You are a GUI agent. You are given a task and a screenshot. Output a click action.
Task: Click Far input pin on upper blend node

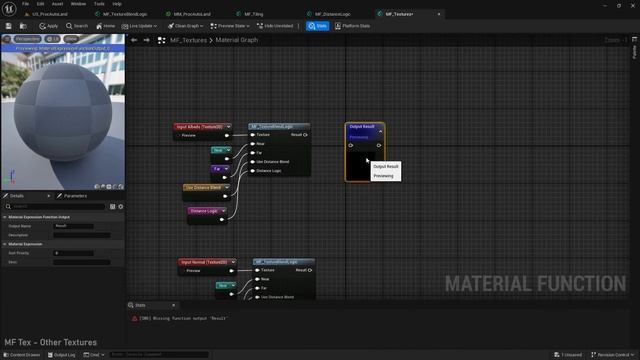(x=253, y=153)
